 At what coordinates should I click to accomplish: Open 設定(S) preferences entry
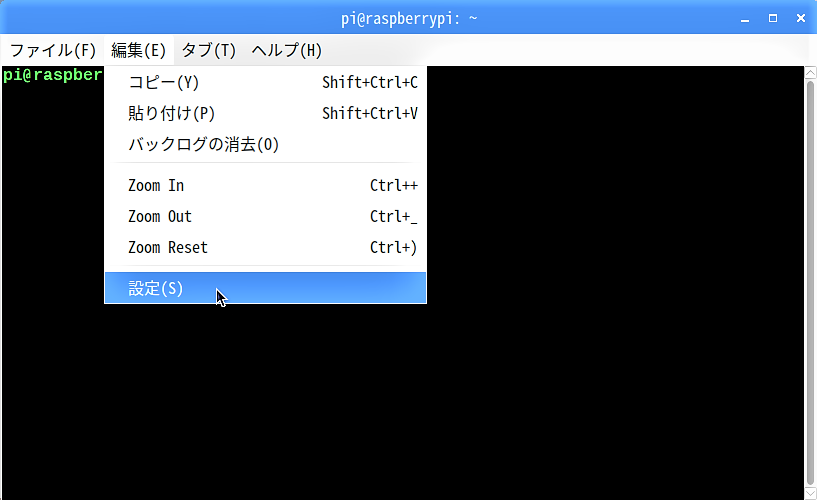265,288
